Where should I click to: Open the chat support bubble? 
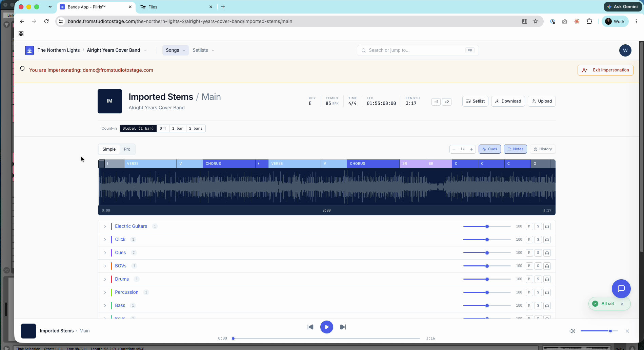621,288
